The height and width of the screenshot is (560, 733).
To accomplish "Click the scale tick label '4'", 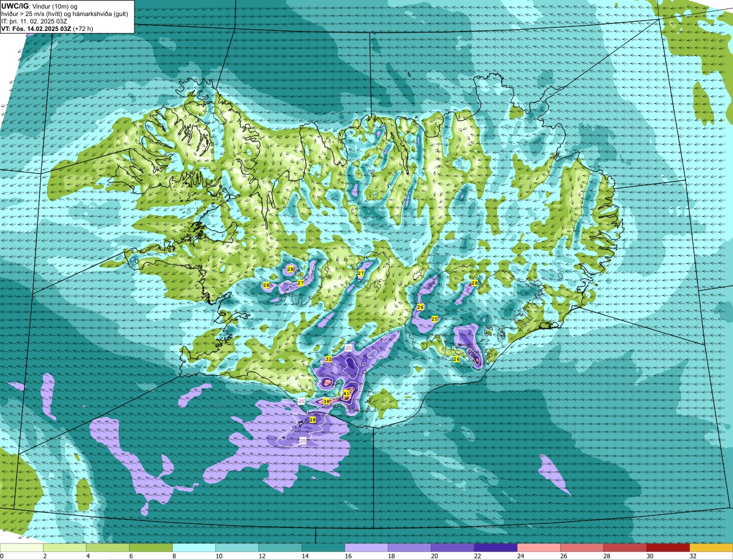I will [87, 556].
